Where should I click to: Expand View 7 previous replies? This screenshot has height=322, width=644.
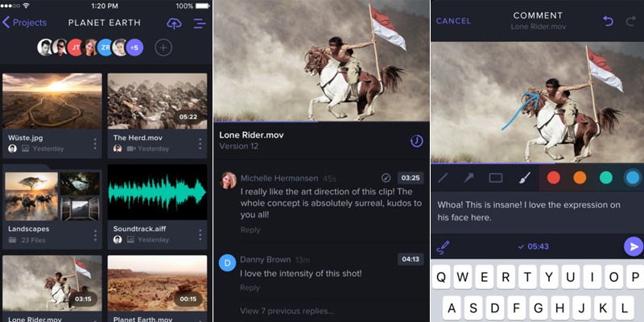pos(287,311)
